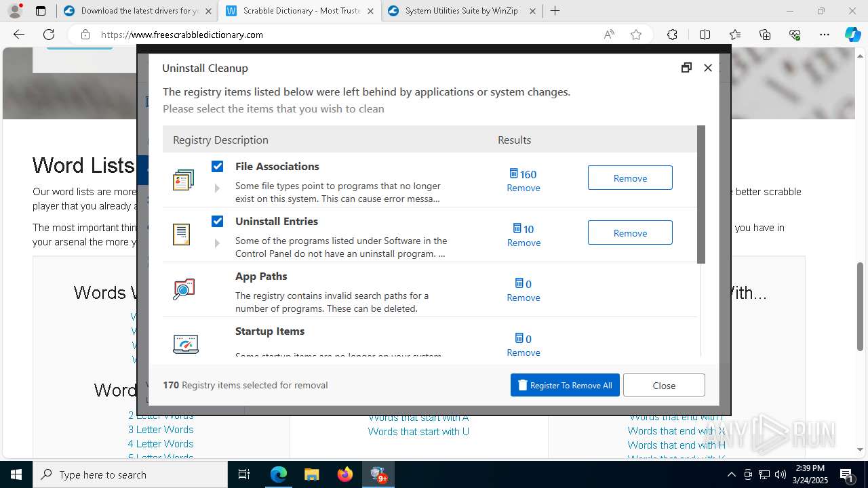Close the Download the latest drivers tab

coord(208,11)
